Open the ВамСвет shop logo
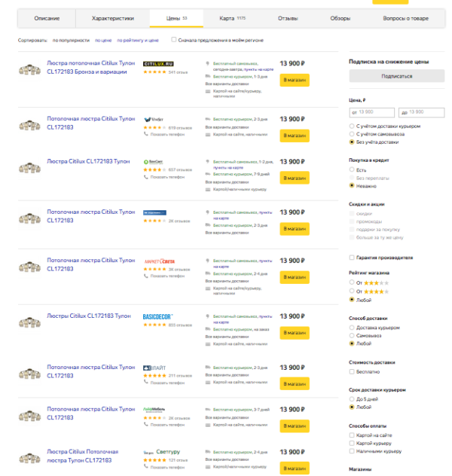The height and width of the screenshot is (476, 452). [x=153, y=162]
